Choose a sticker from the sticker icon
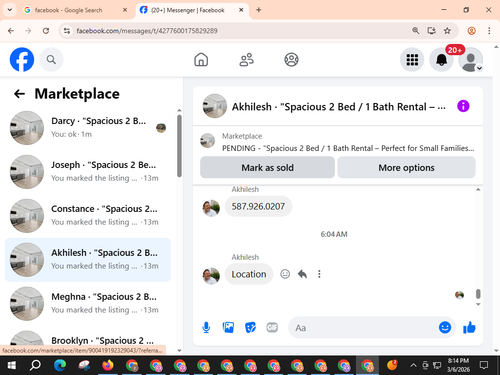This screenshot has width=500, height=375. (250, 328)
